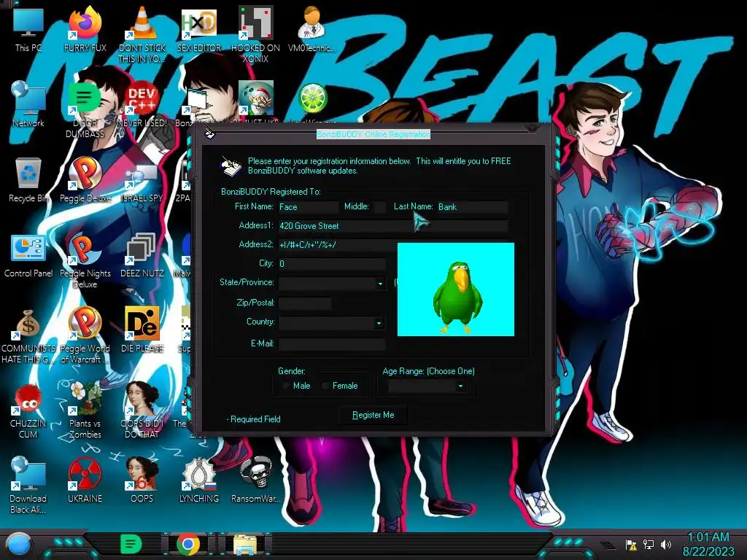The image size is (747, 560).
Task: Open the OOPS DID I DO THAT shortcut
Action: (x=142, y=411)
